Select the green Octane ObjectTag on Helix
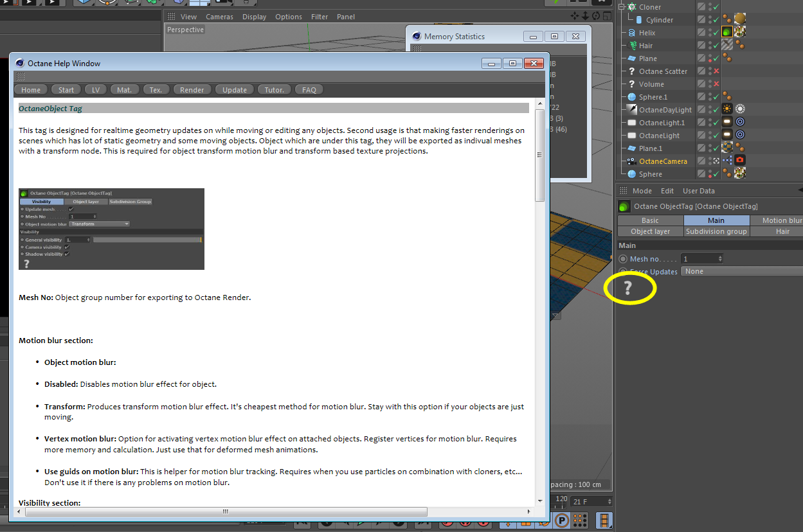The image size is (803, 532). point(727,31)
